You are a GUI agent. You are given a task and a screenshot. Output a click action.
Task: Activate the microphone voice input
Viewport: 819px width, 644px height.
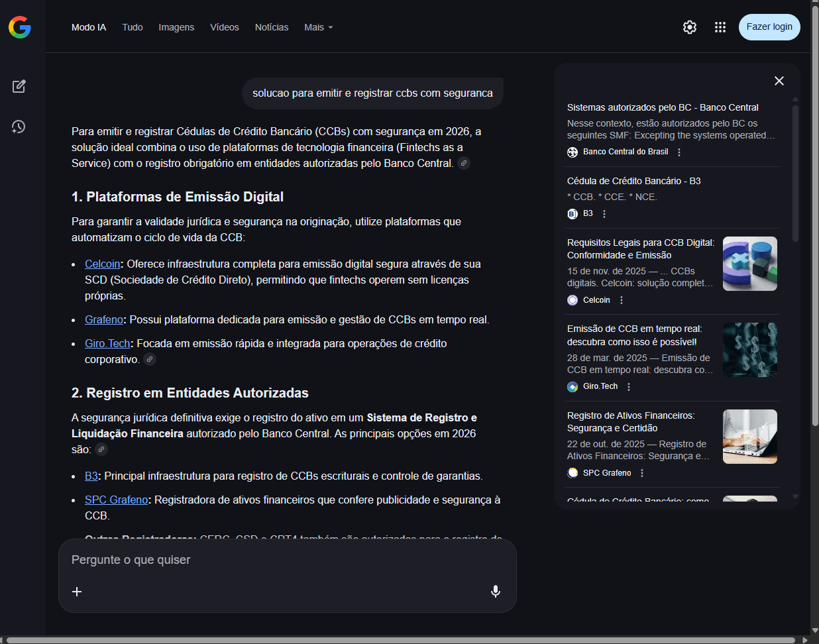pyautogui.click(x=496, y=592)
